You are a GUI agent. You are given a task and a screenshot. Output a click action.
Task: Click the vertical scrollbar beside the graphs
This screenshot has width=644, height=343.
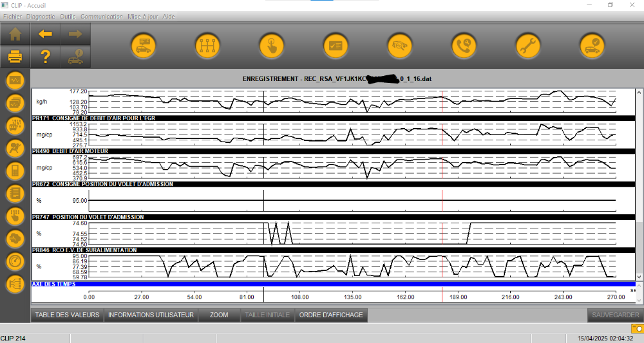639,232
